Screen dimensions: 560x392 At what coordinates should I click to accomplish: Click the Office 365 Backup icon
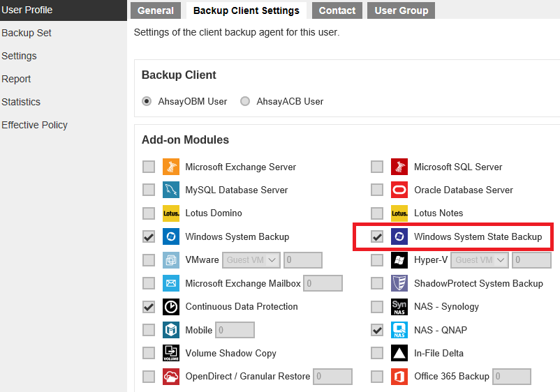(x=399, y=376)
